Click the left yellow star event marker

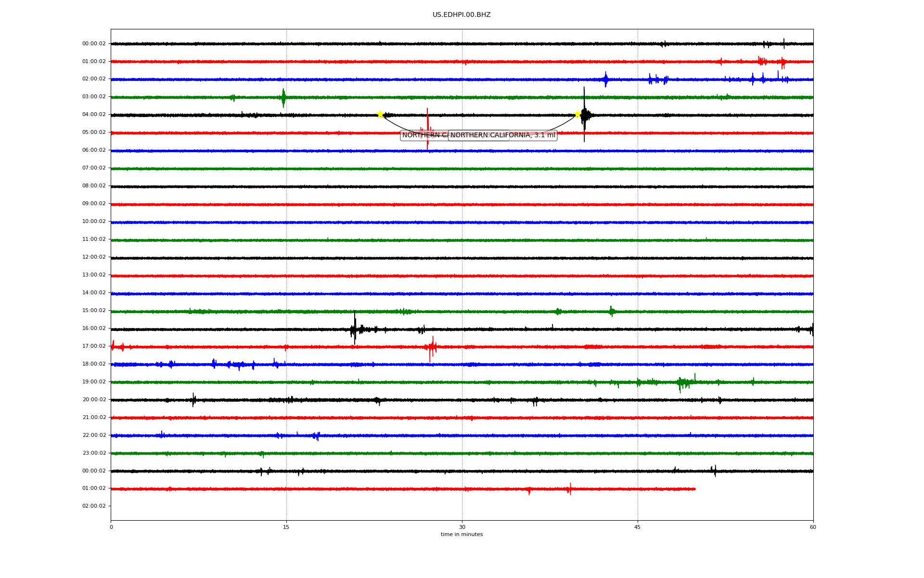click(380, 114)
